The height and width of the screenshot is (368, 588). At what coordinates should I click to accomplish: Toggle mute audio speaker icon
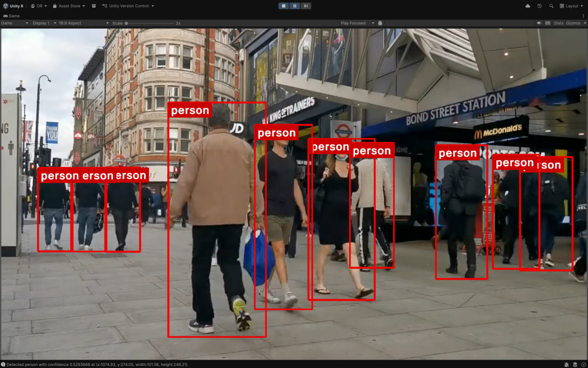539,23
